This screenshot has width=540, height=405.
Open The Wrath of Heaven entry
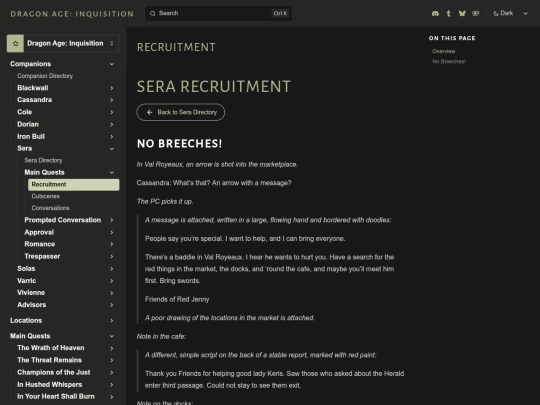point(51,348)
